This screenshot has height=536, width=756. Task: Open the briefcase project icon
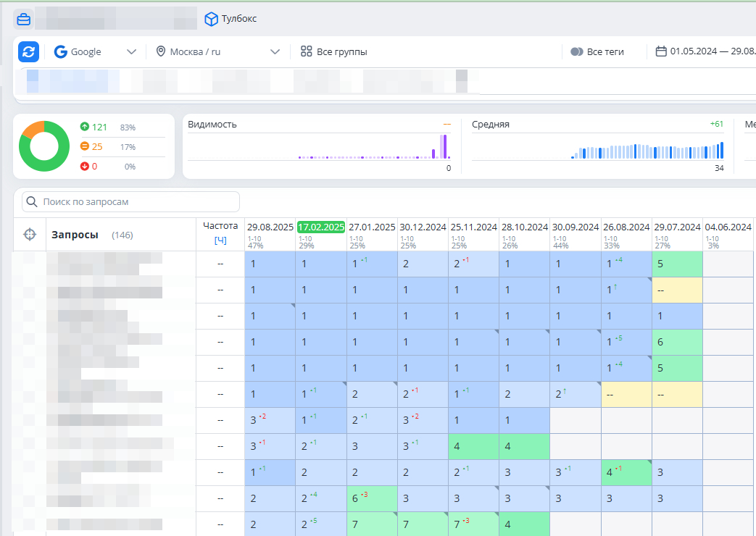24,20
